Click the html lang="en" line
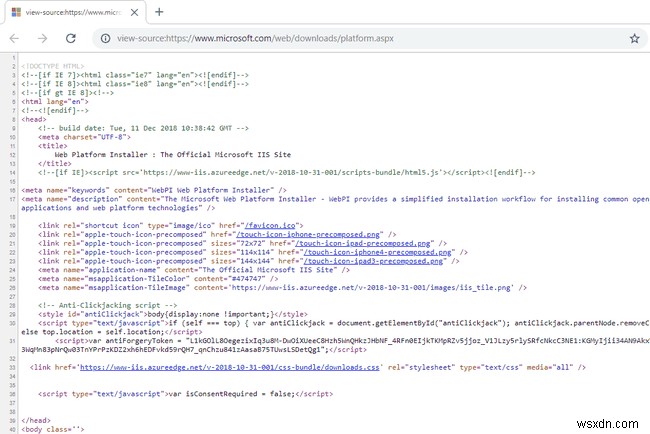The height and width of the screenshot is (434, 650). point(55,102)
